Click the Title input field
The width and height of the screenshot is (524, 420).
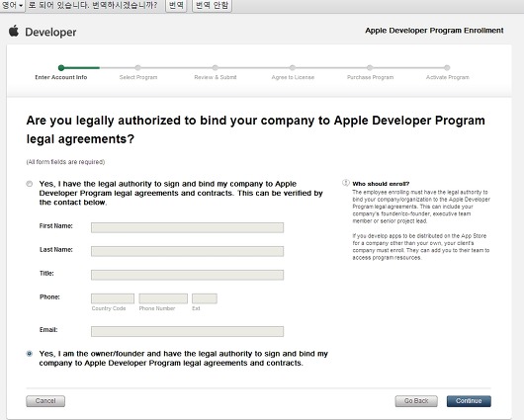(x=187, y=275)
